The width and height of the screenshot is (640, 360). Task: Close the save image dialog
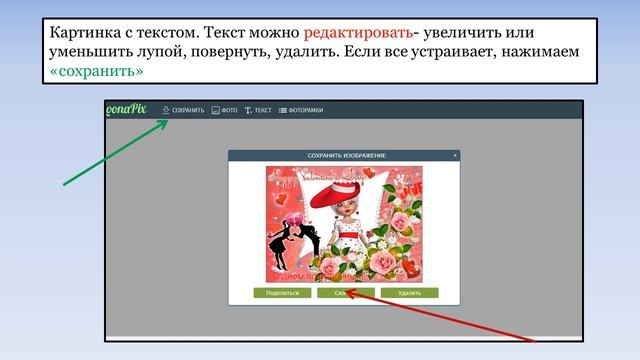point(455,156)
